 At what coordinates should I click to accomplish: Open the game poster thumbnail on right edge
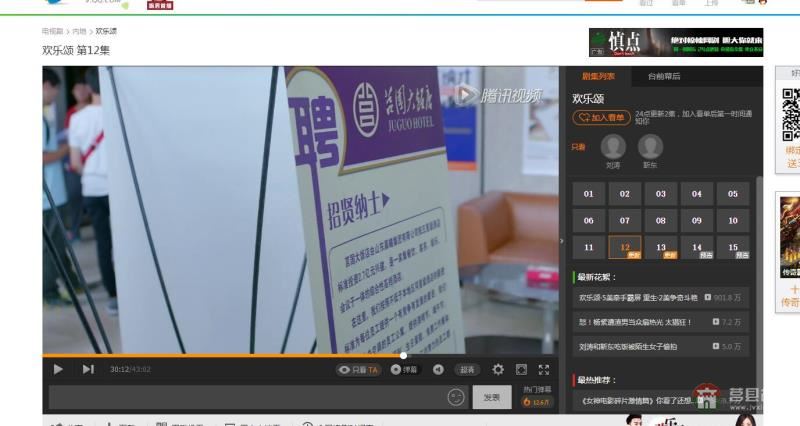[x=790, y=237]
